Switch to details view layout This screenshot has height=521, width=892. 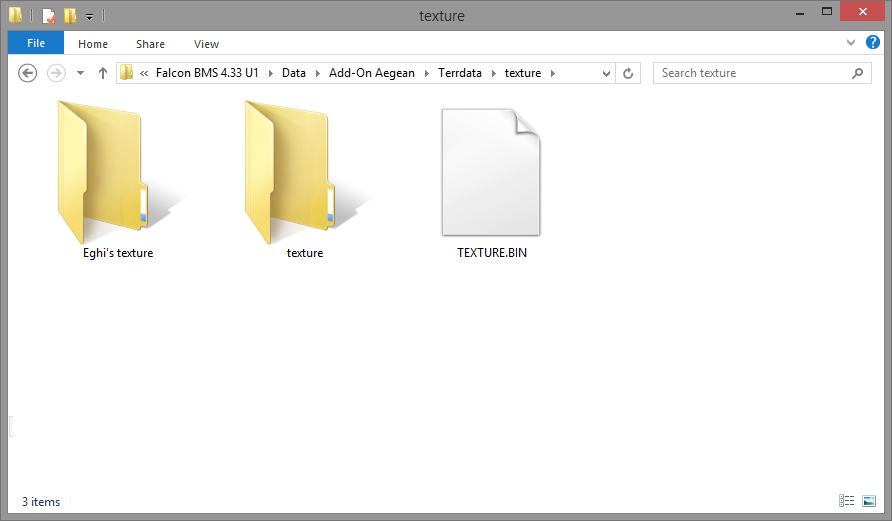click(846, 501)
